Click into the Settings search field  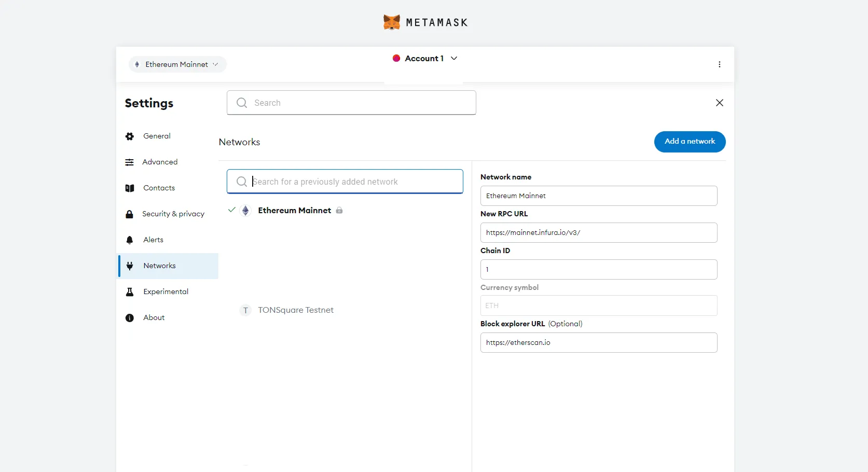pyautogui.click(x=351, y=103)
